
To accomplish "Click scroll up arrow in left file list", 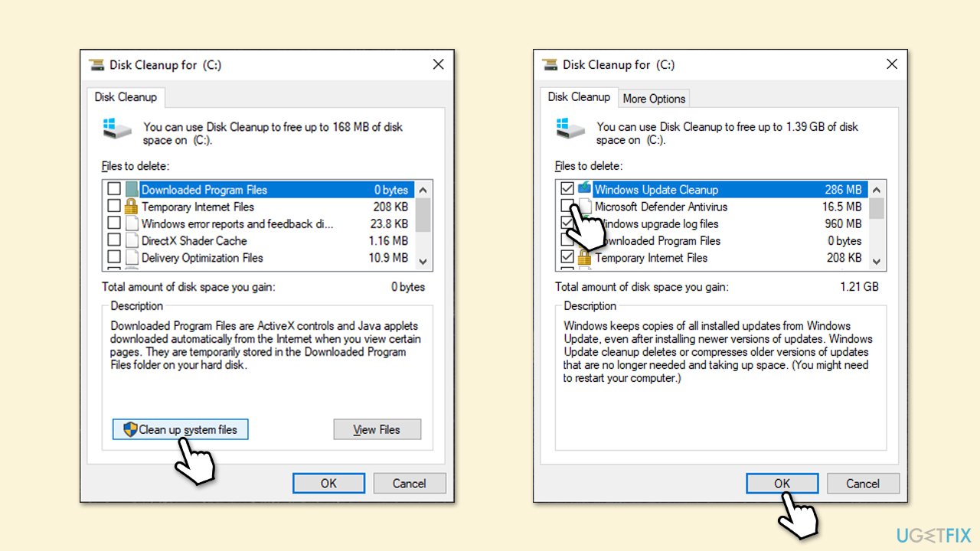I will (424, 190).
